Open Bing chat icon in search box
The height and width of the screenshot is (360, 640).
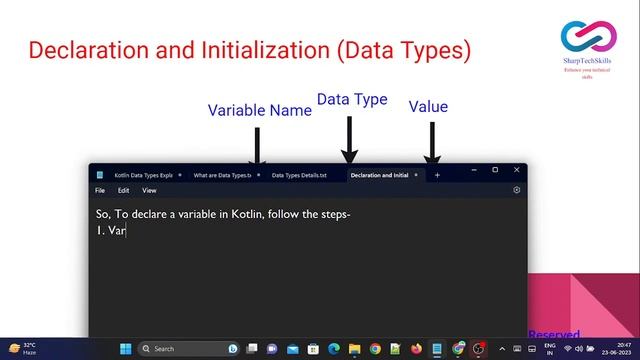233,349
